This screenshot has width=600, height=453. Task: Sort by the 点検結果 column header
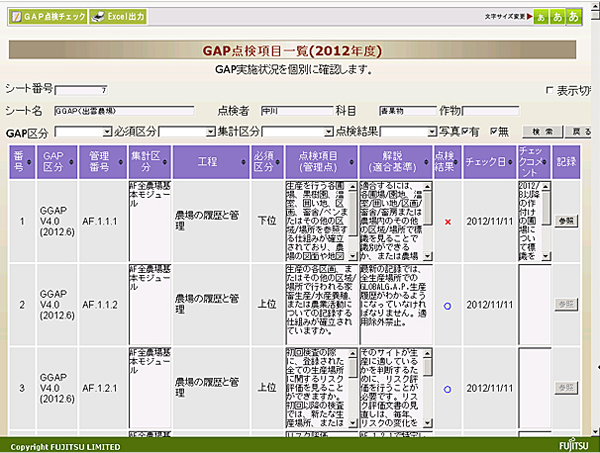coord(447,162)
